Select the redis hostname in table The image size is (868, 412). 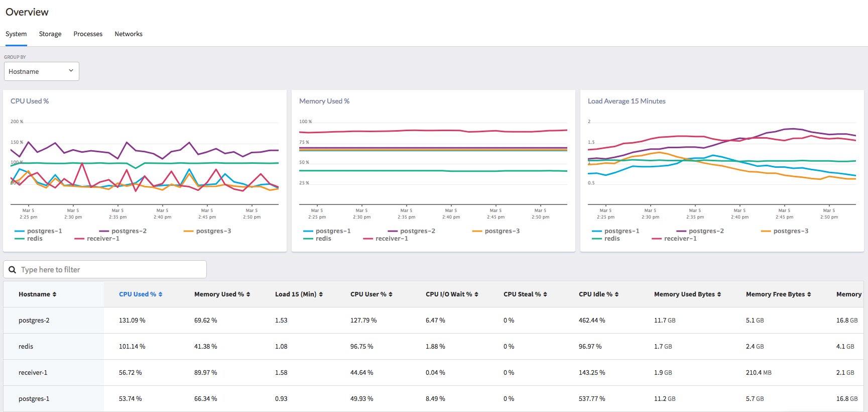coord(26,347)
